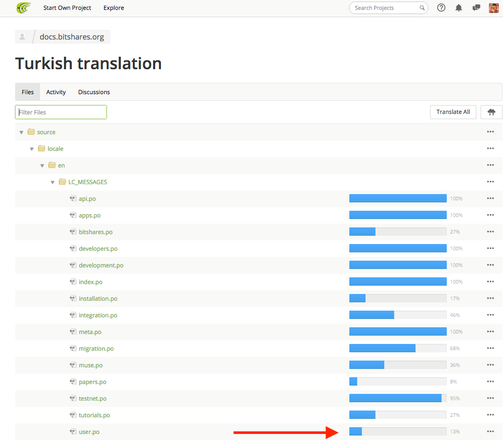Collapse the en folder arrow

coord(42,165)
